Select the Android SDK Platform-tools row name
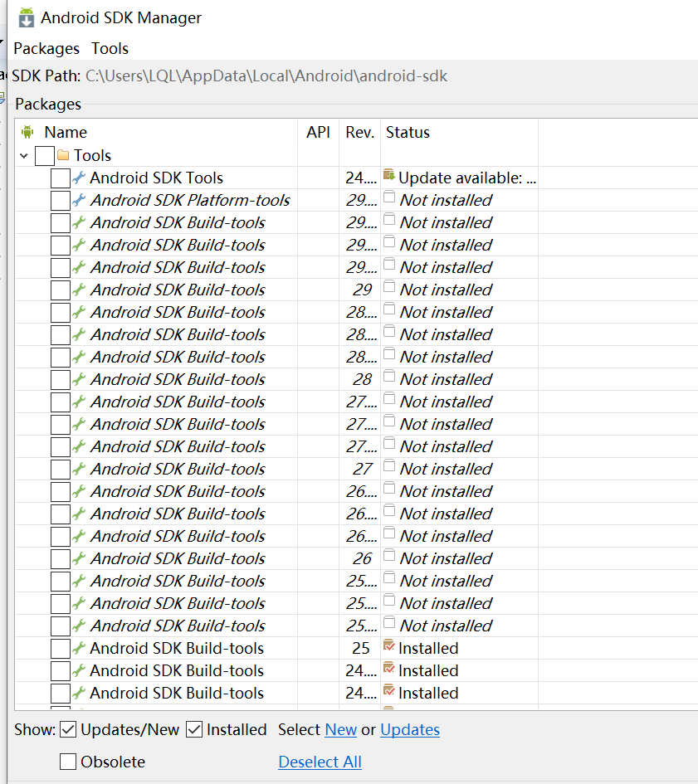 (190, 201)
